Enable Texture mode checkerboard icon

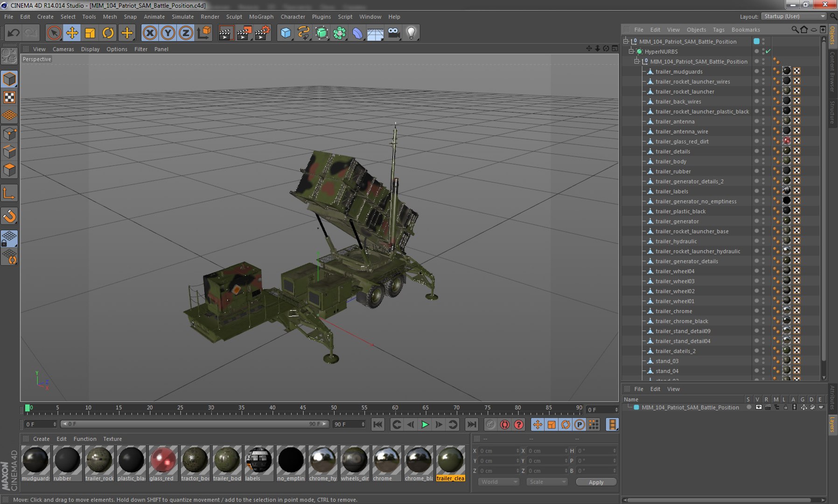(x=9, y=97)
